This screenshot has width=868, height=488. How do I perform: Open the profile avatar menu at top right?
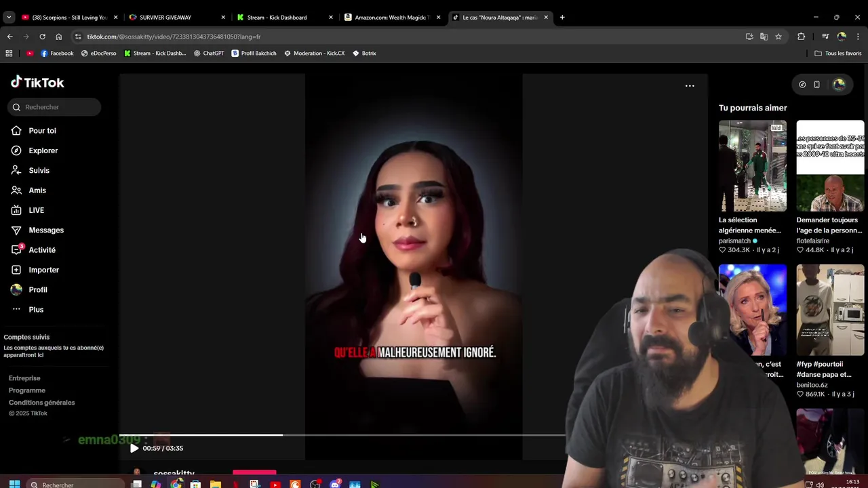click(x=839, y=84)
